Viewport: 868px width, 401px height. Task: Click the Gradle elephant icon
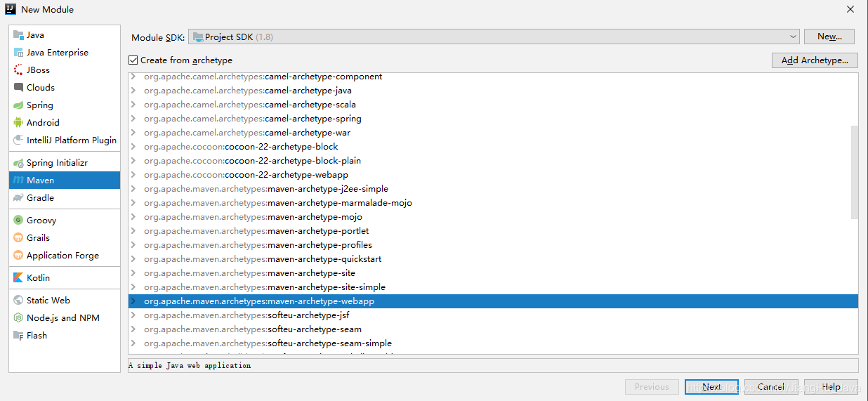[x=18, y=198]
